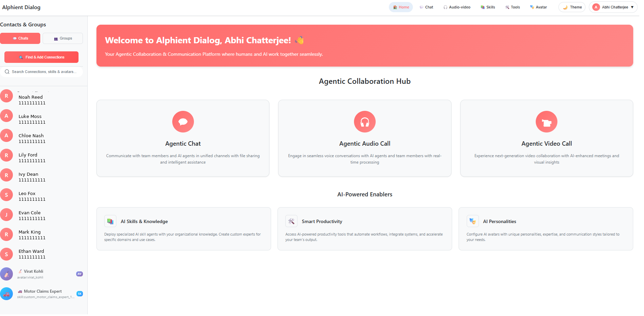
Task: Select the AV badge beside Virat Kohli
Action: point(80,274)
